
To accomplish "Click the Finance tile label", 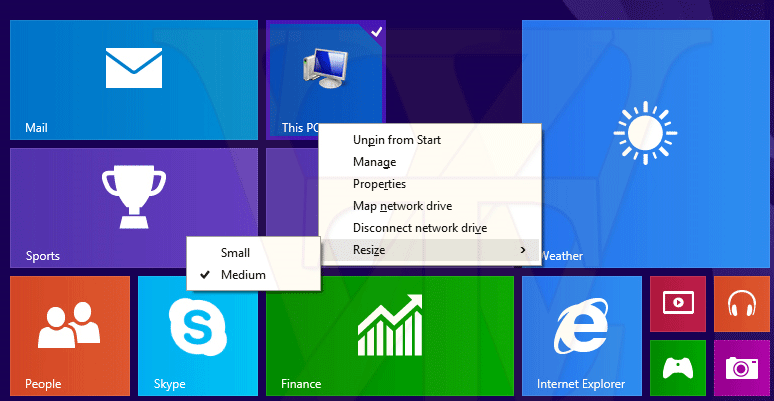I will 301,384.
